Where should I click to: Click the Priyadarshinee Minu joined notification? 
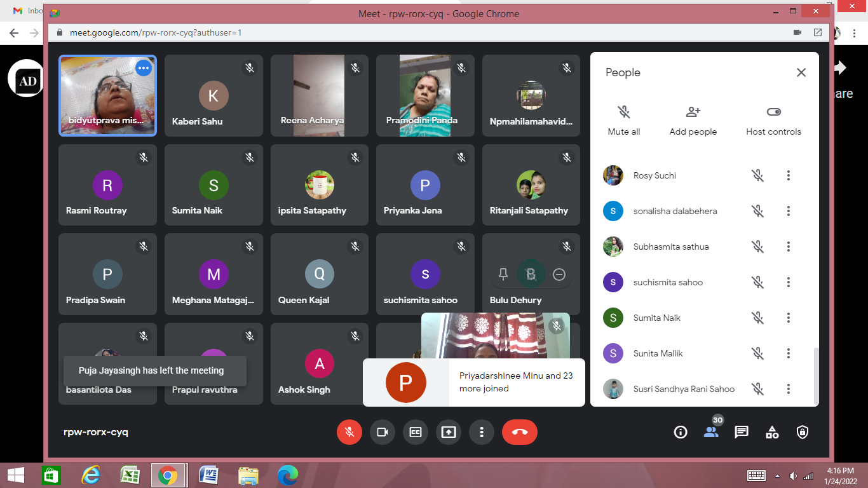point(474,382)
